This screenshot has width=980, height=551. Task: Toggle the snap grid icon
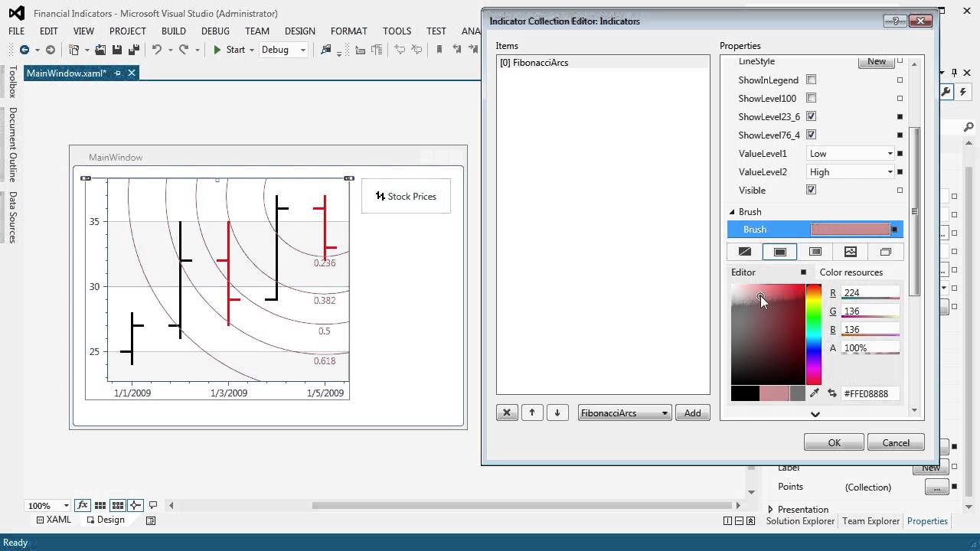100,505
